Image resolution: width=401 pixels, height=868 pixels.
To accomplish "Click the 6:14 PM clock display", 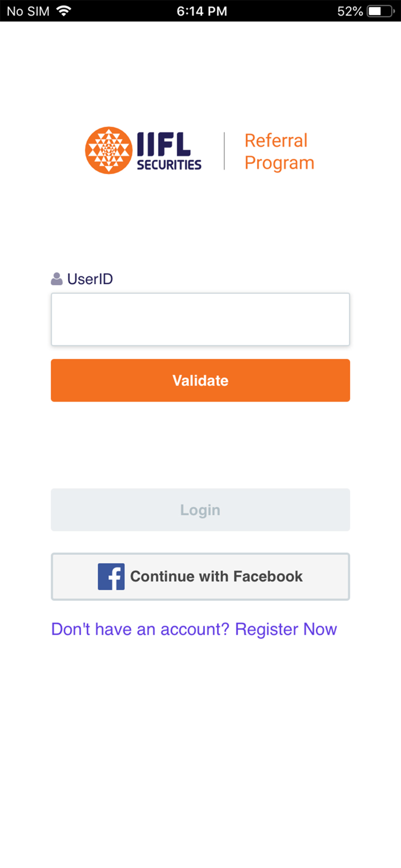I will (201, 10).
